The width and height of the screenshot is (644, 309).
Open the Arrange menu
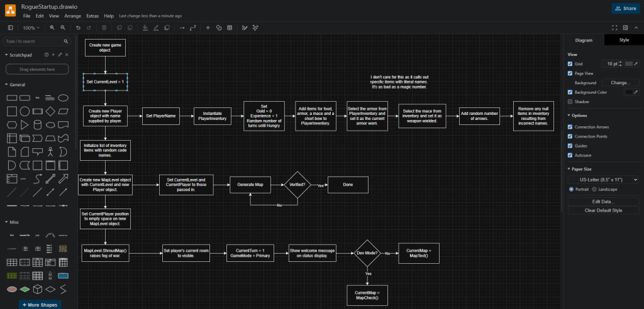click(x=73, y=16)
